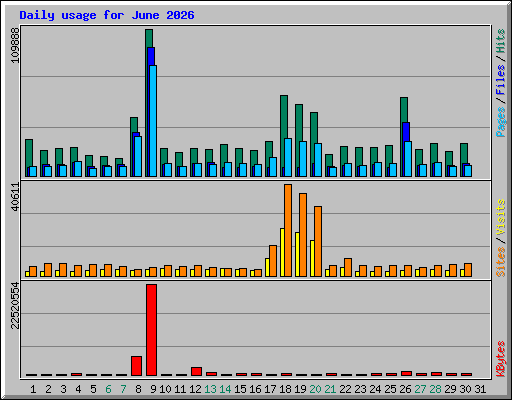Click the red KBytes bar on day 8

(x=136, y=366)
